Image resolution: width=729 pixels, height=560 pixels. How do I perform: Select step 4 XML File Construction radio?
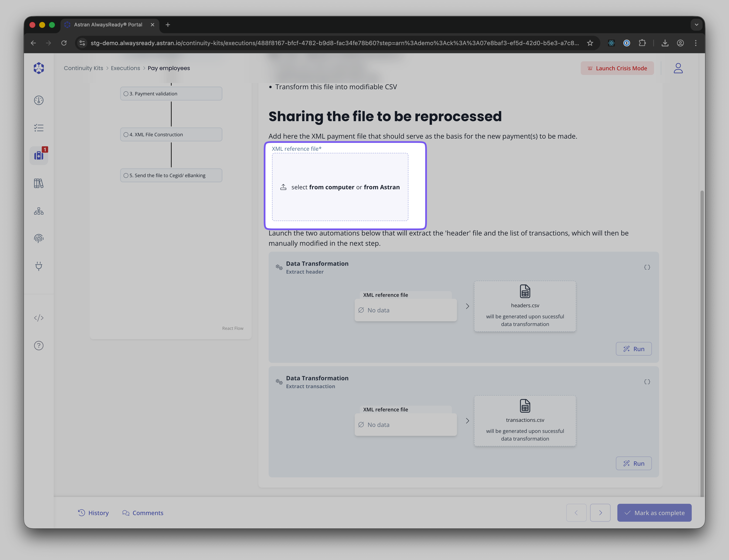click(x=126, y=135)
